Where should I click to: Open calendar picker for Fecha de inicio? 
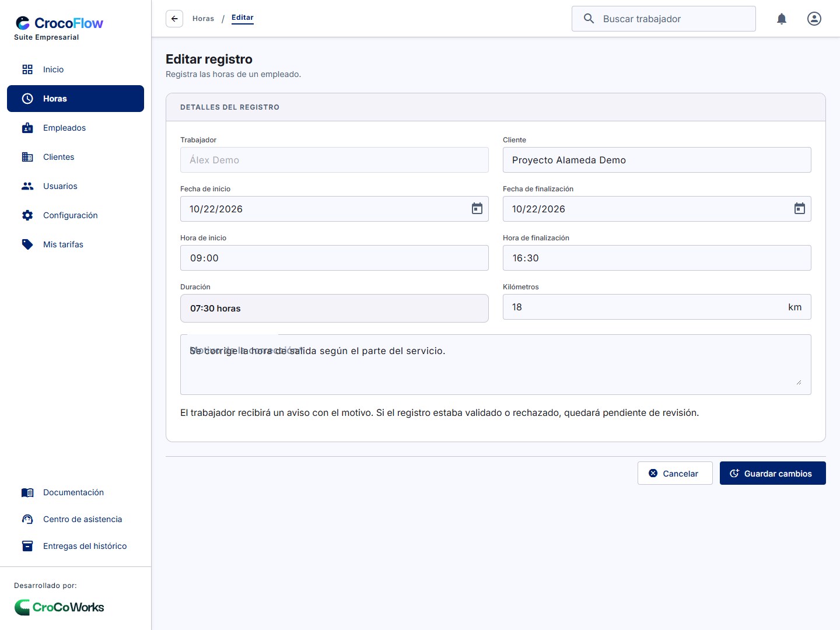point(477,209)
